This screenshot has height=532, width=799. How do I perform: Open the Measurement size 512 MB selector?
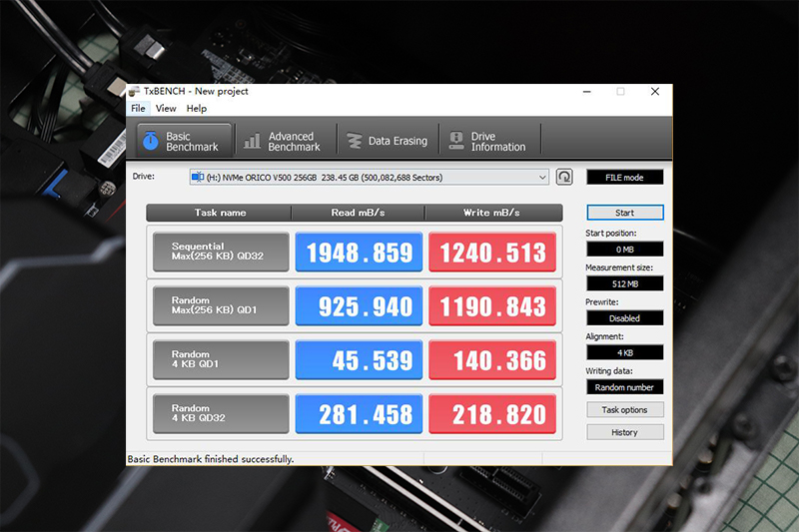click(x=625, y=283)
